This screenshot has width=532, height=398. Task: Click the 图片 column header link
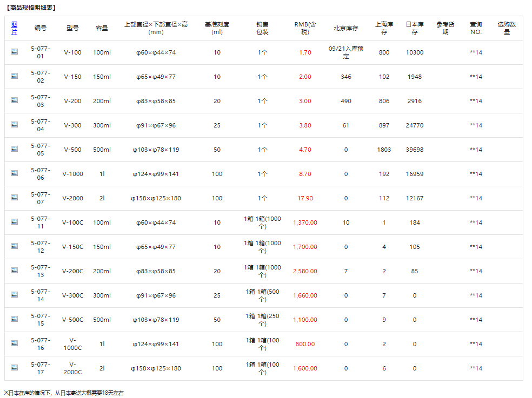pyautogui.click(x=15, y=28)
